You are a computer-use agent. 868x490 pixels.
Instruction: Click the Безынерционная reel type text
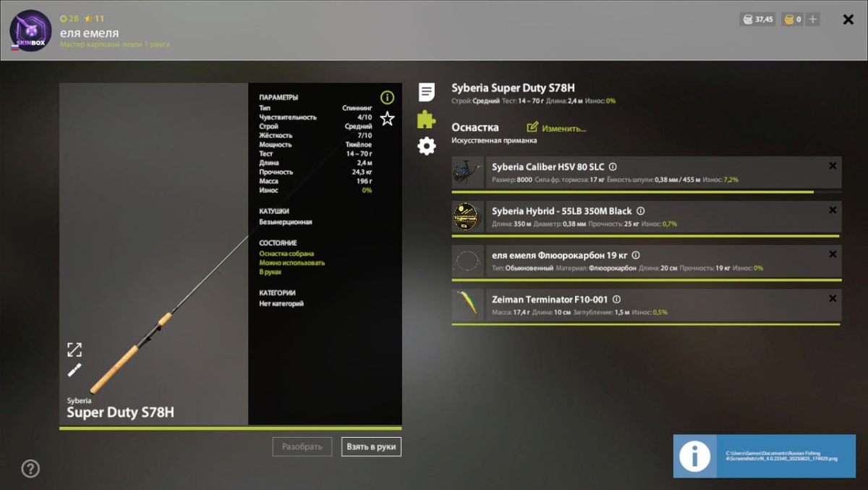(x=286, y=222)
